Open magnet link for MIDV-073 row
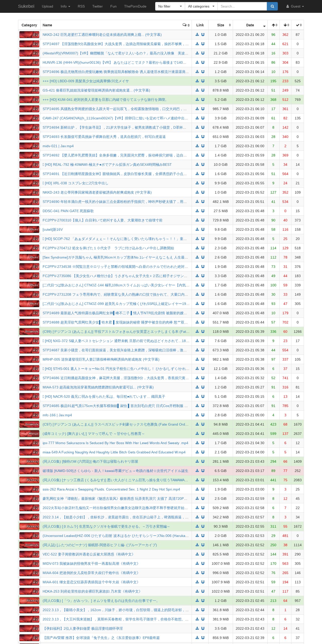322x644 pixels. (203, 563)
